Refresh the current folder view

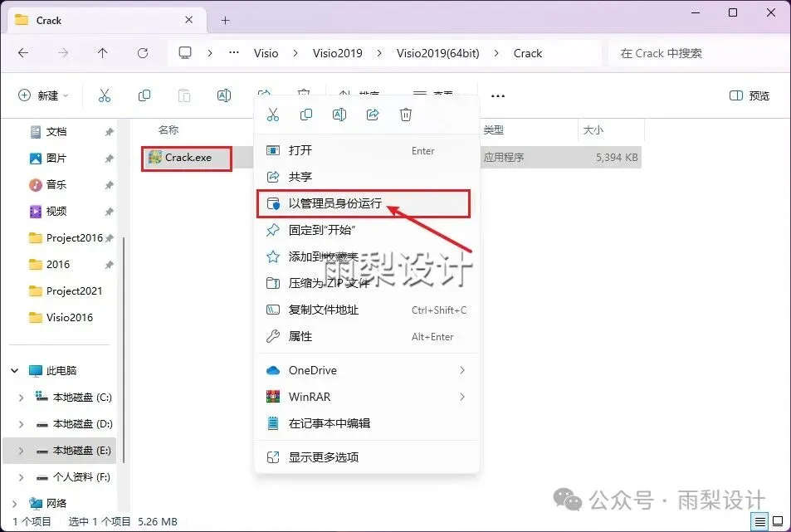pyautogui.click(x=143, y=53)
